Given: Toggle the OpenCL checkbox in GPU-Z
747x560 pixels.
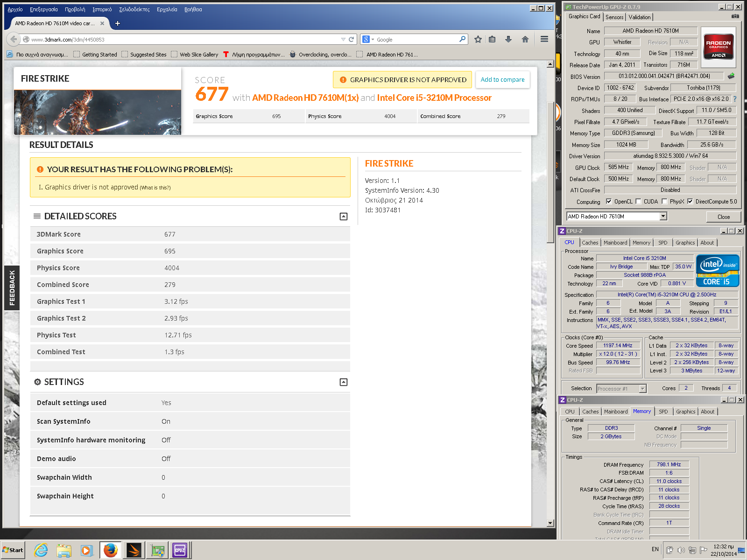Looking at the screenshot, I should pyautogui.click(x=609, y=202).
